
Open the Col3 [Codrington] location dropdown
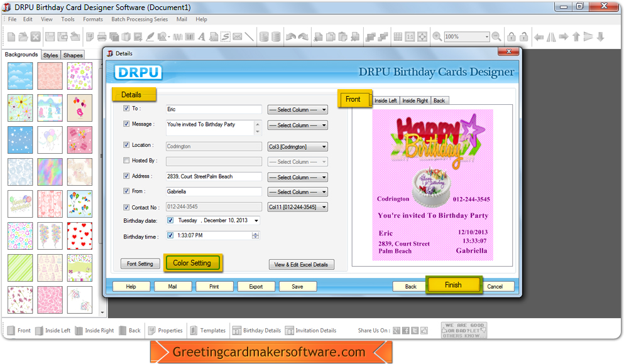tap(298, 147)
